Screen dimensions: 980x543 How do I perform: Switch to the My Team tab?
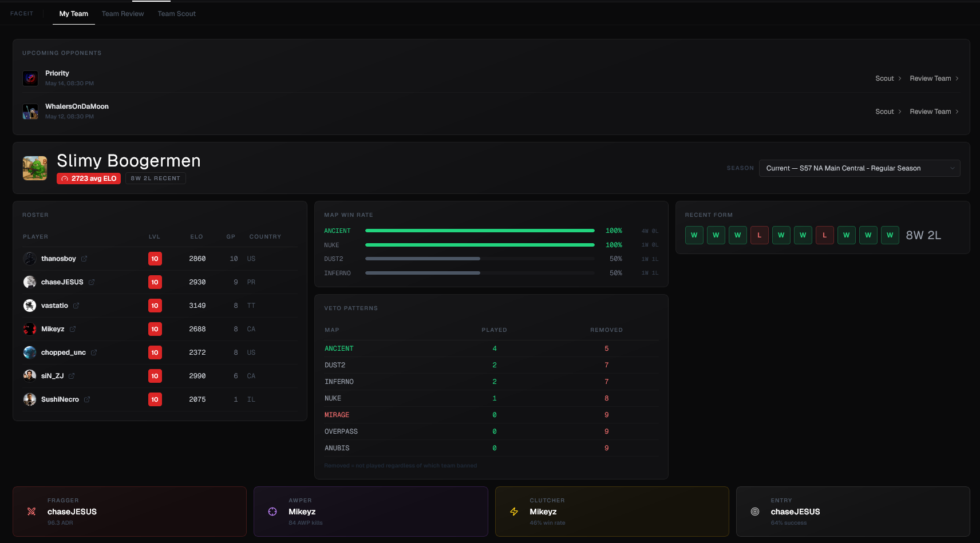pos(74,14)
